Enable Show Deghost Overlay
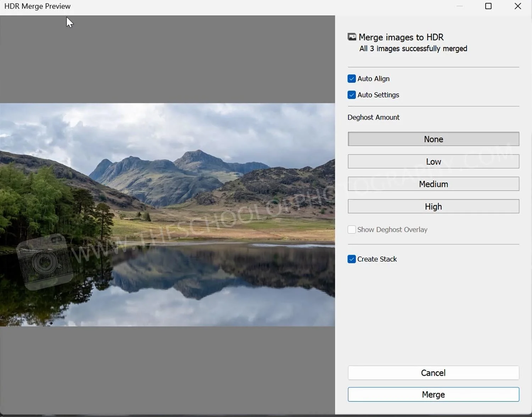 (x=351, y=229)
